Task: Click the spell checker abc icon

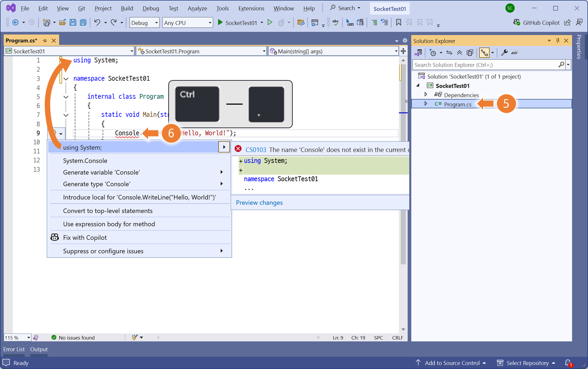Action: tap(335, 22)
